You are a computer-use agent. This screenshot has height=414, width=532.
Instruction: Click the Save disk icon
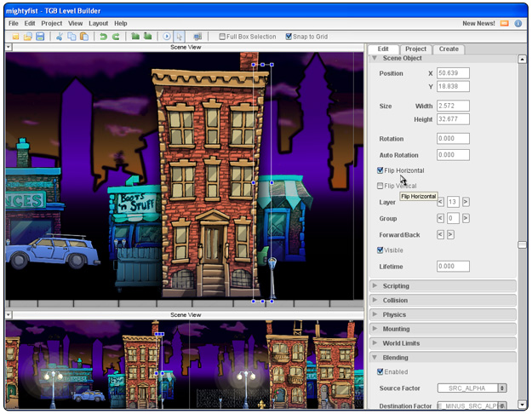[40, 37]
